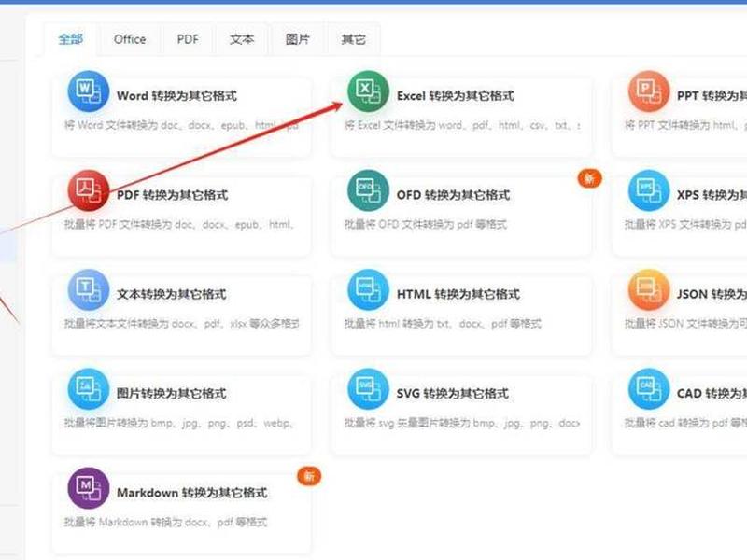Select 'SVG 转换为其它格式' title
This screenshot has width=747, height=560.
453,393
